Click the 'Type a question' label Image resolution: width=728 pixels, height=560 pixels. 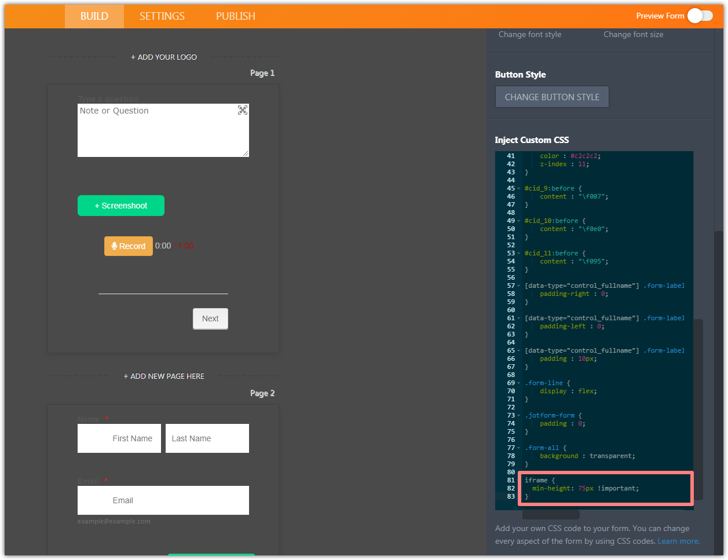pyautogui.click(x=108, y=99)
